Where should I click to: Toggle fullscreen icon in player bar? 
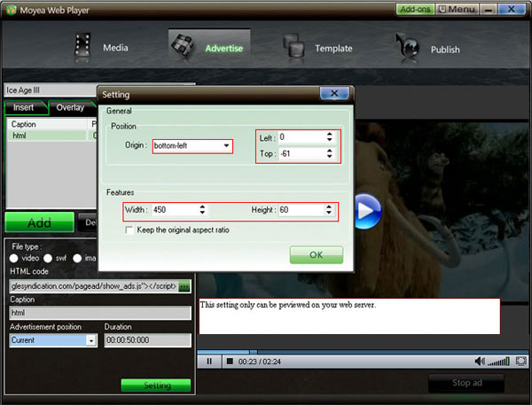tap(521, 361)
